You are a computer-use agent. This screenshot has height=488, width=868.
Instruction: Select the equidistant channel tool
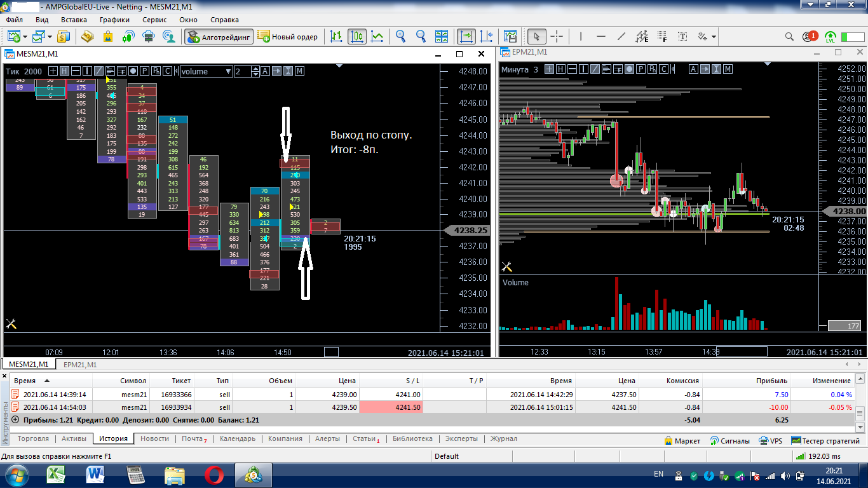pos(642,36)
